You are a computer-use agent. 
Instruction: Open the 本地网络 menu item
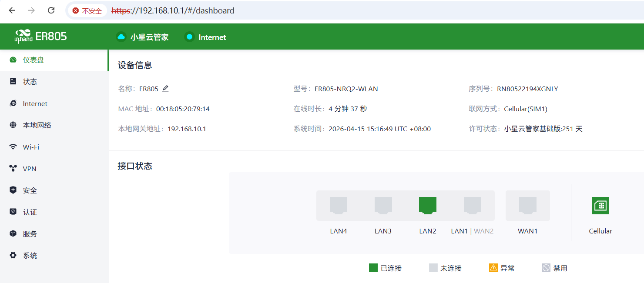coord(54,125)
